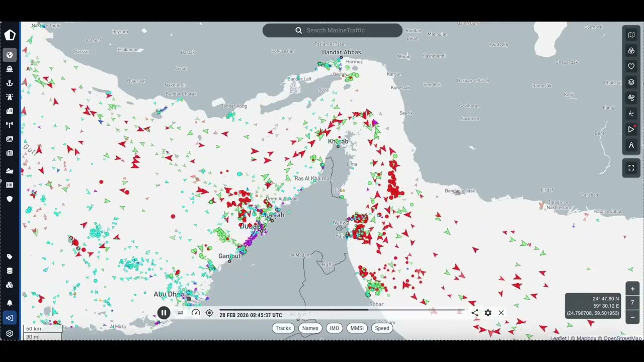Close the playback bar
644x362 pixels.
point(501,313)
